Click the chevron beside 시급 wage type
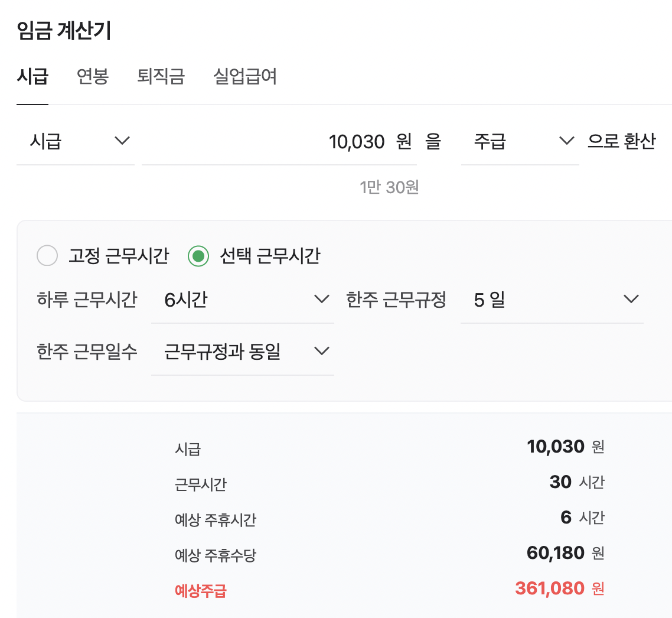 [x=122, y=141]
